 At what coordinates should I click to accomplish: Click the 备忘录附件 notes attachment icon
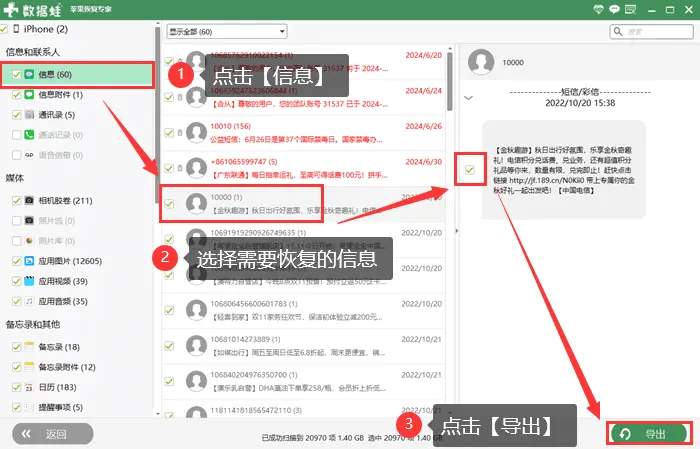click(x=29, y=367)
